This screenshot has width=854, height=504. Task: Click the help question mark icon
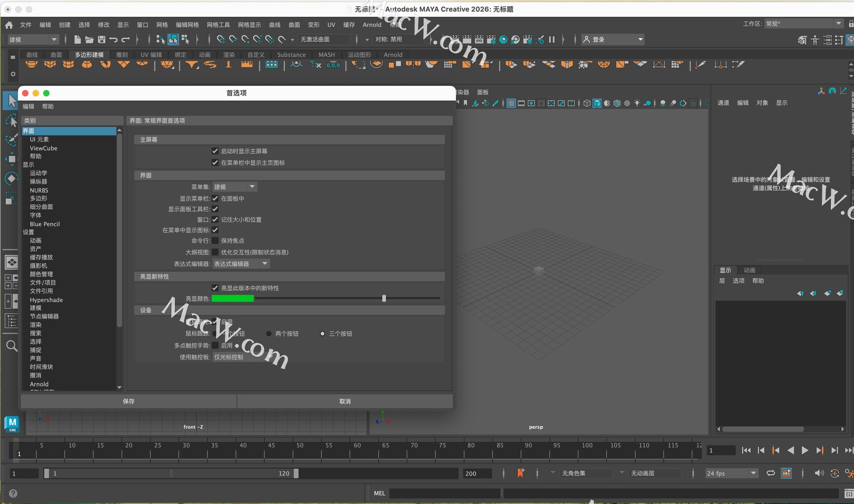(13, 493)
